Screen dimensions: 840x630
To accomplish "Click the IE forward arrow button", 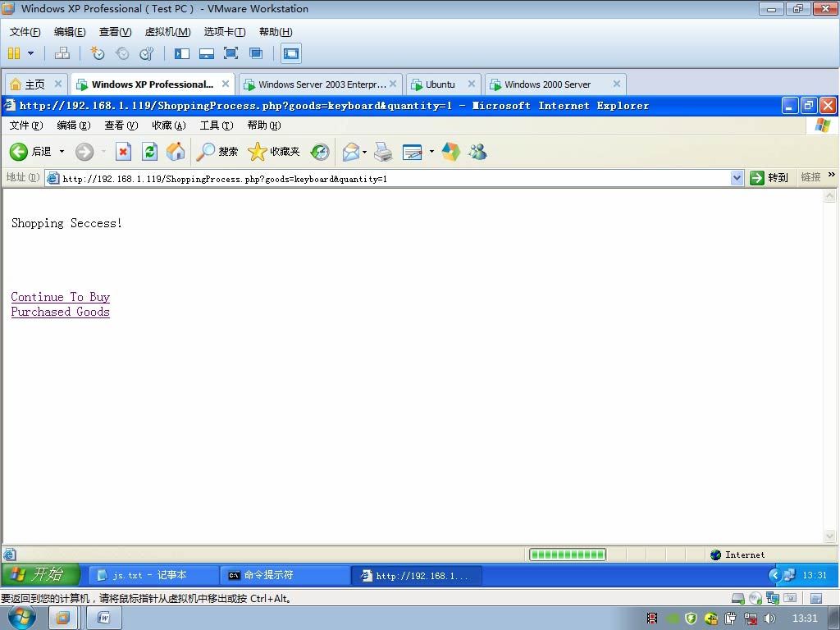I will (84, 152).
